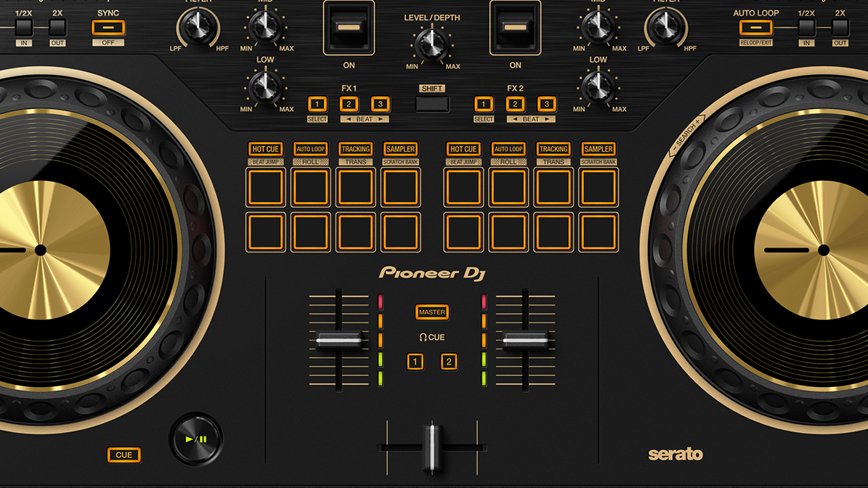Trigger bottom-row pad under right HOT CUE
This screenshot has width=868, height=488.
point(463,232)
